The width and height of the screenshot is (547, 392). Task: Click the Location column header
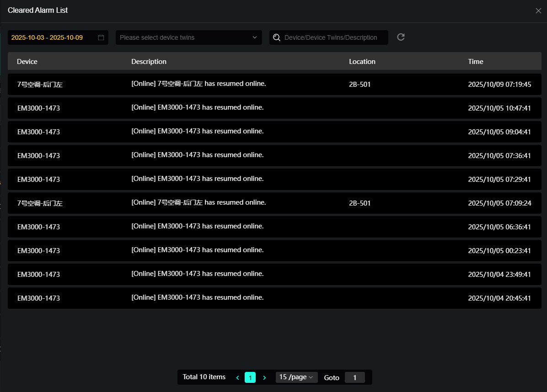[x=362, y=62]
